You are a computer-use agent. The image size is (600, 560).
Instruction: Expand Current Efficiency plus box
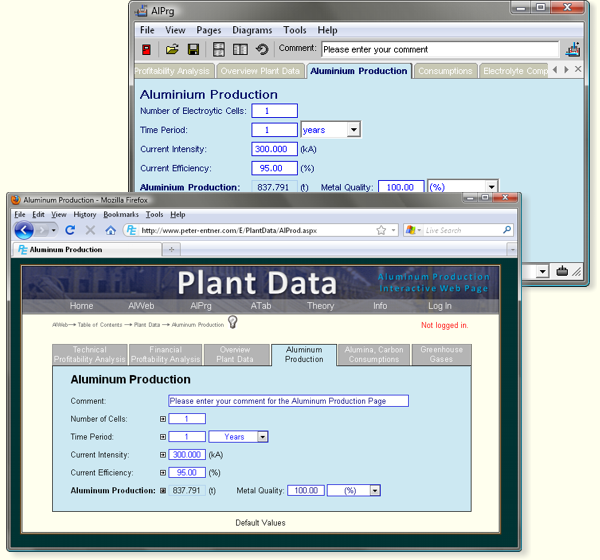click(x=163, y=473)
